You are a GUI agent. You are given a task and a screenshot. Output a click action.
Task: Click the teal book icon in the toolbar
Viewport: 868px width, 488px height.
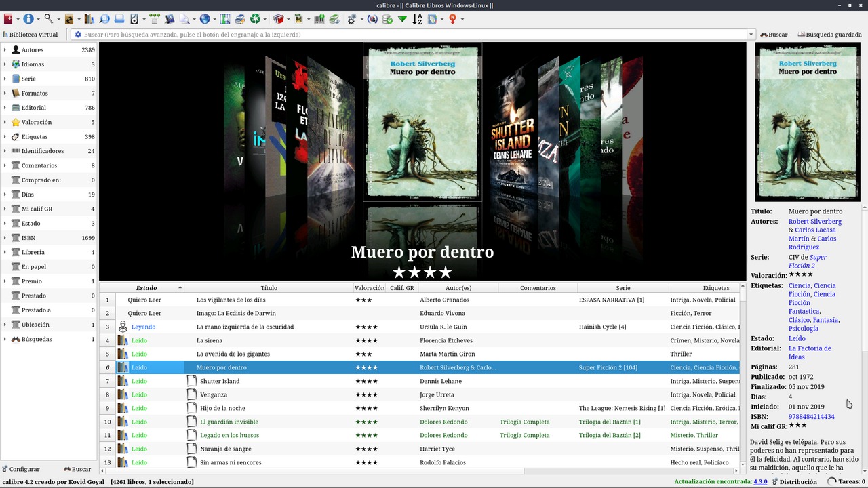point(225,19)
